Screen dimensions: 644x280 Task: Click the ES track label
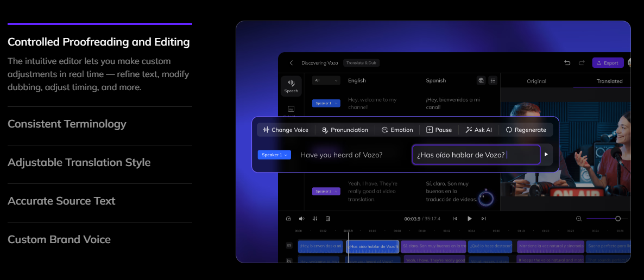(289, 246)
